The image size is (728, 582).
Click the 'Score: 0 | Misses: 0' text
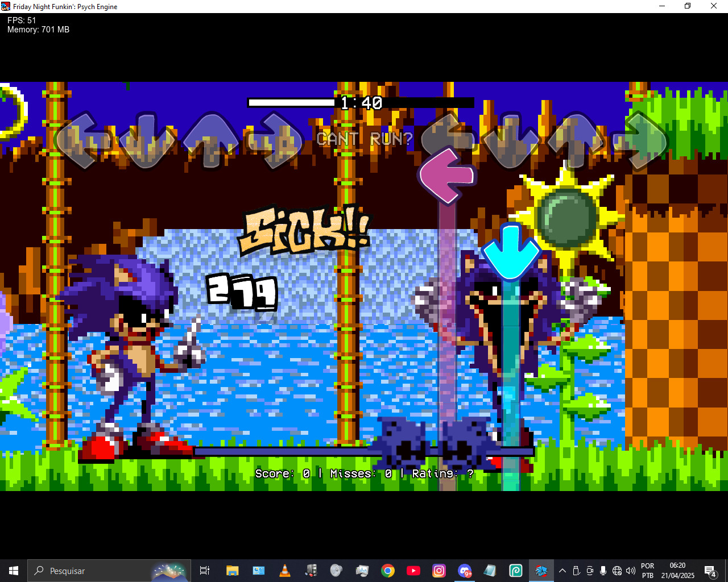tap(324, 473)
